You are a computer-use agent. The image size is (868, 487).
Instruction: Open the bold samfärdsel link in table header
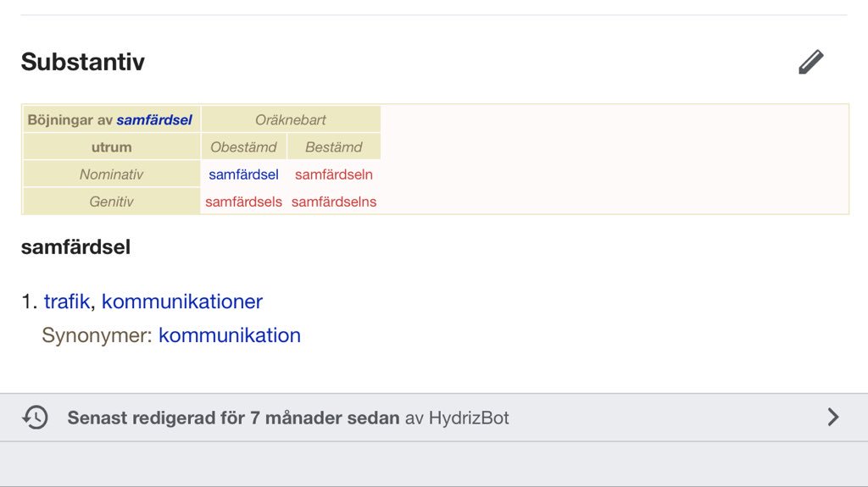[154, 119]
